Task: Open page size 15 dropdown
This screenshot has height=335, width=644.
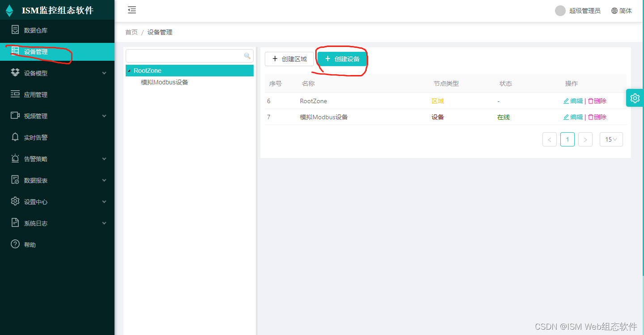Action: pyautogui.click(x=611, y=139)
